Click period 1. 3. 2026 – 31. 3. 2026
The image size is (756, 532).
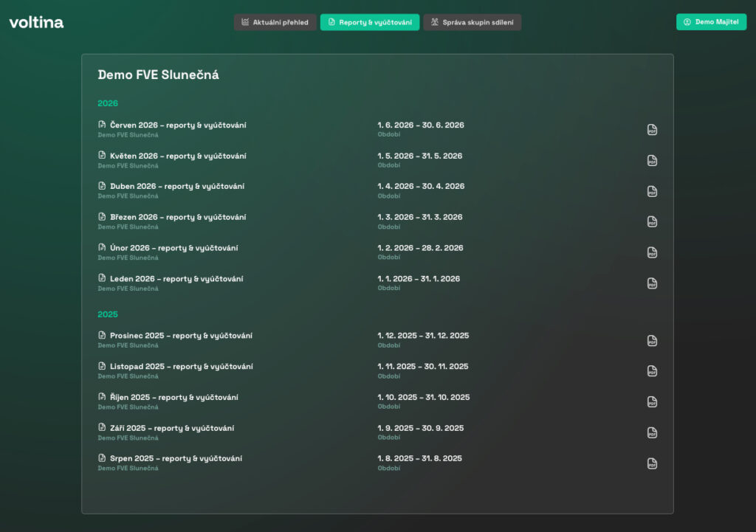420,217
